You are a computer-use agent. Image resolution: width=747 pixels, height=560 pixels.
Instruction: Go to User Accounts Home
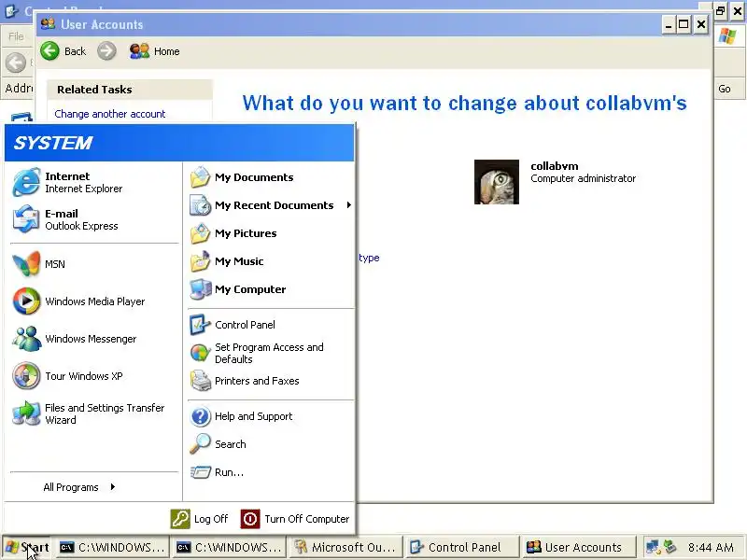[154, 51]
